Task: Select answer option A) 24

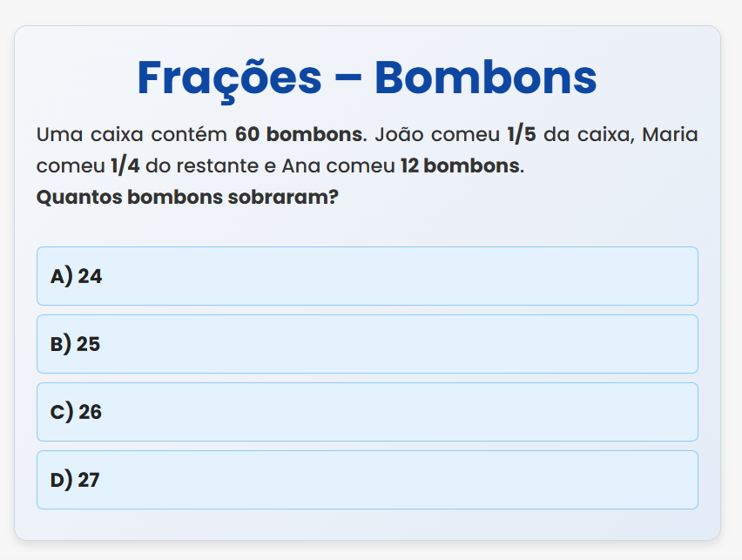Action: coord(367,276)
